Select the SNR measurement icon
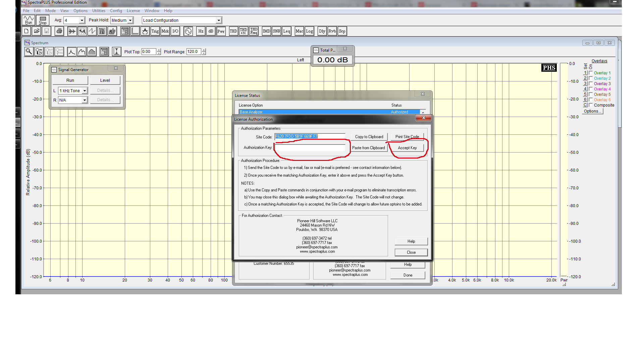644x362 pixels. [276, 31]
